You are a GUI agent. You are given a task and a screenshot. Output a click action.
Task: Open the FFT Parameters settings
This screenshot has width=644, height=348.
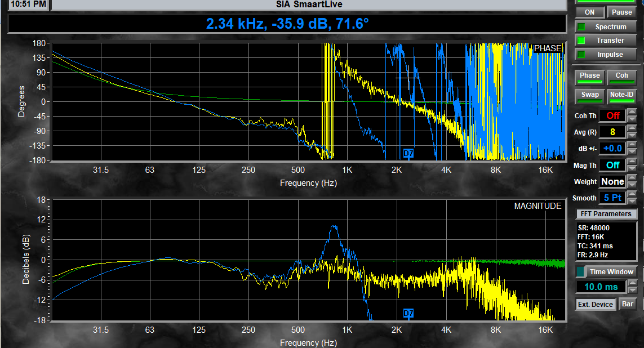pyautogui.click(x=606, y=214)
